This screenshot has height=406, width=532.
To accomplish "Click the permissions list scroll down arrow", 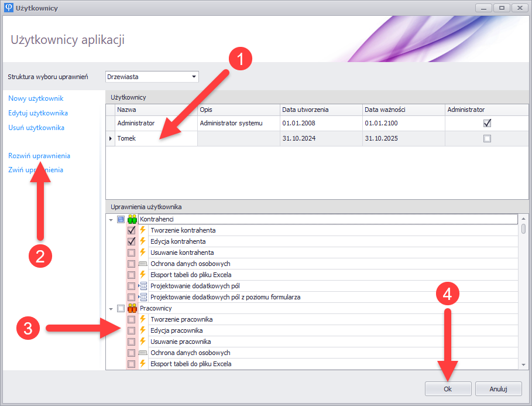I will tap(524, 364).
